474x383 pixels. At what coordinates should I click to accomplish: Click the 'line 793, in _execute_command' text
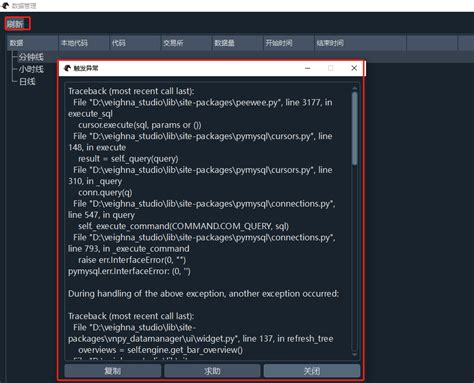pos(129,249)
